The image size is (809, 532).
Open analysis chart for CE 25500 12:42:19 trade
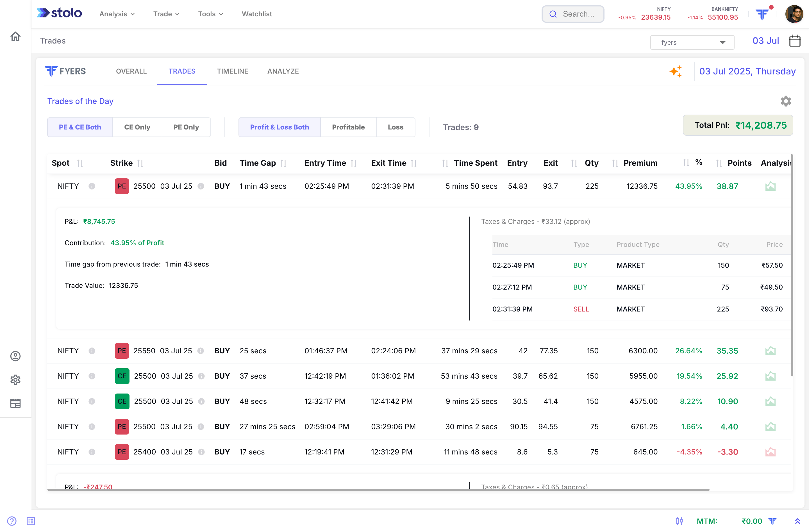click(x=770, y=376)
